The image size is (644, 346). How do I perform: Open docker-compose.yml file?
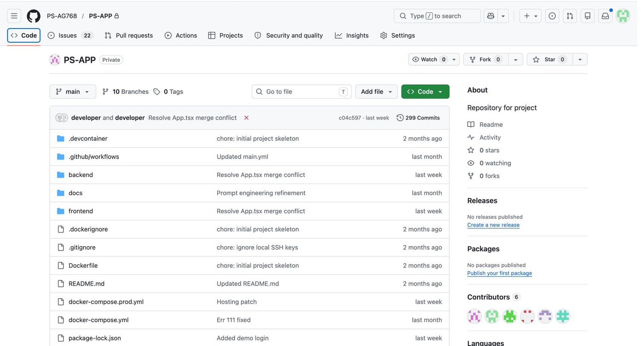pos(98,320)
